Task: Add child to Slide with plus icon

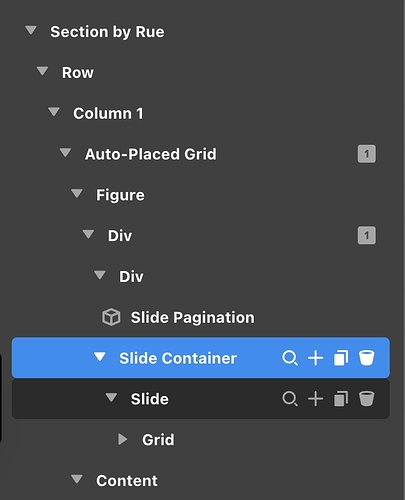Action: point(315,399)
